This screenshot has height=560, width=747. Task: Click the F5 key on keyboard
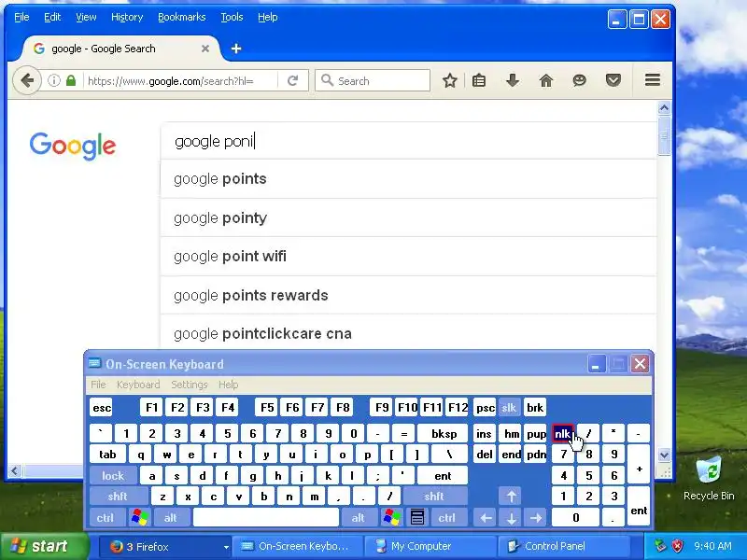267,408
